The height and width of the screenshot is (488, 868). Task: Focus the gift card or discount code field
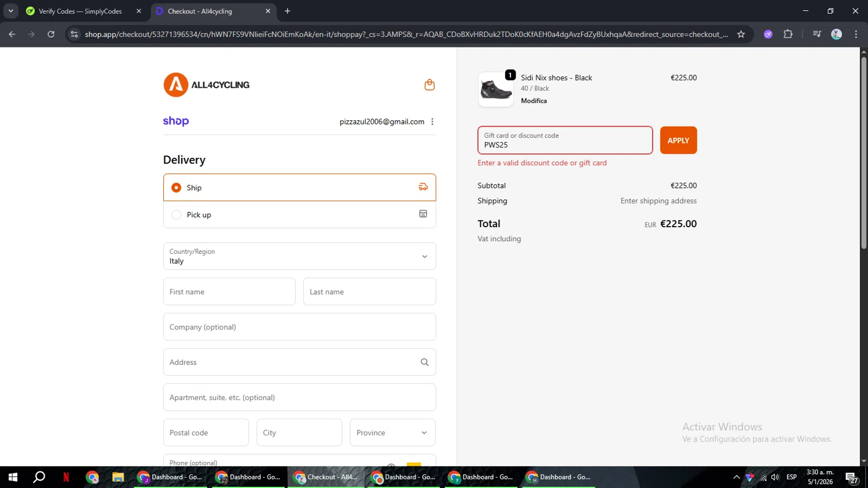[565, 141]
